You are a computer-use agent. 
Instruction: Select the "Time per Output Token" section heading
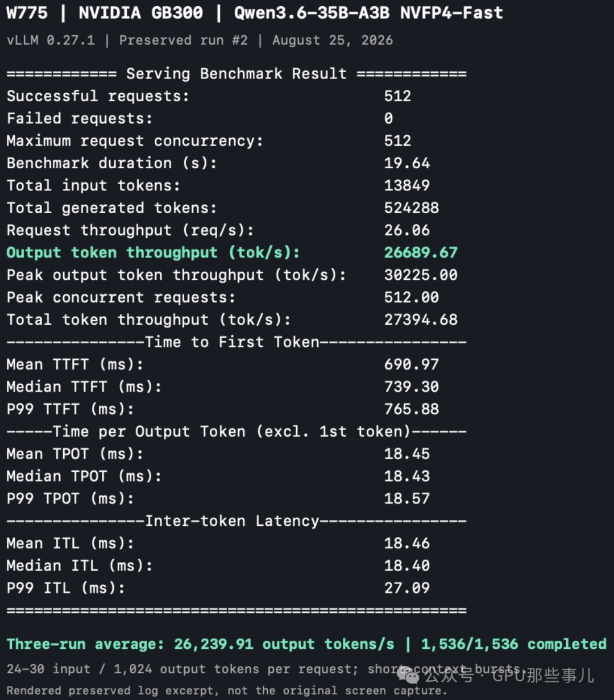[232, 432]
